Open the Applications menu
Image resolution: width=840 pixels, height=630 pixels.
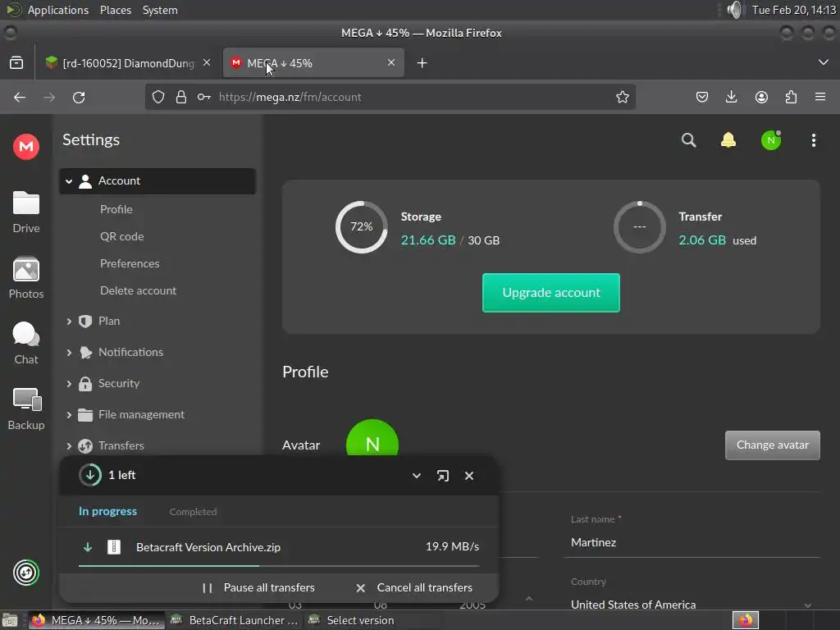(58, 10)
